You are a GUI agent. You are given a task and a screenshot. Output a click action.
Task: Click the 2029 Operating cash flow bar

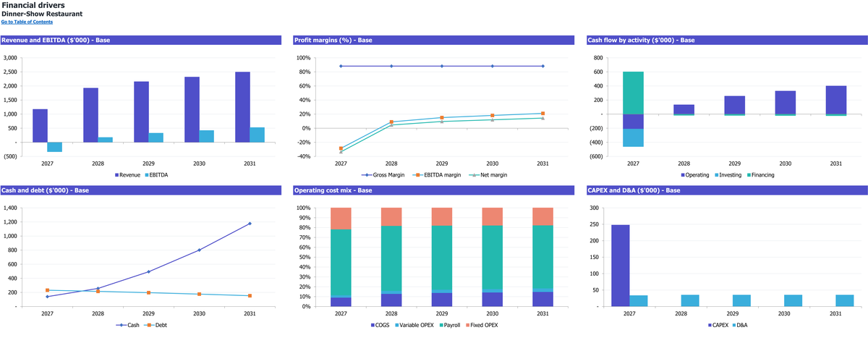tap(734, 105)
